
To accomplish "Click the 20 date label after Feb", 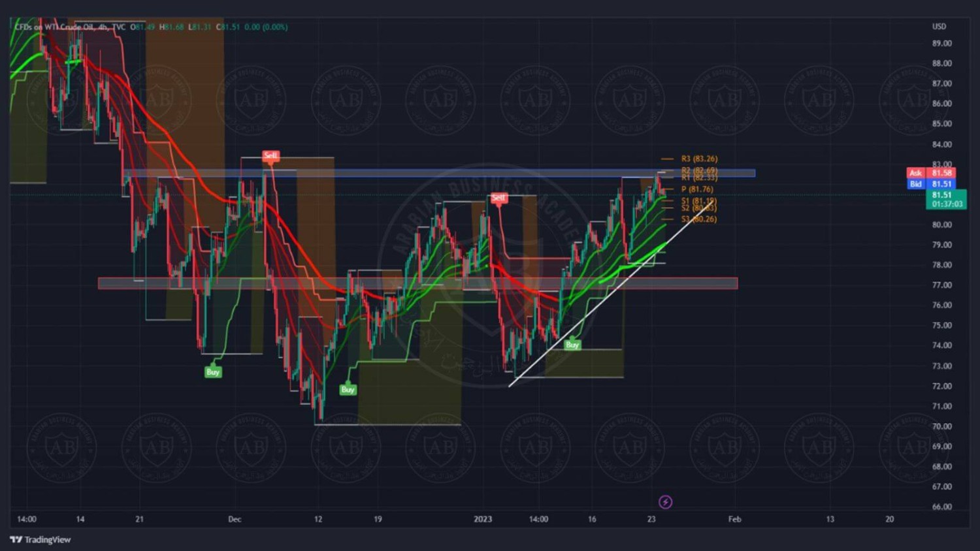I will tap(890, 520).
